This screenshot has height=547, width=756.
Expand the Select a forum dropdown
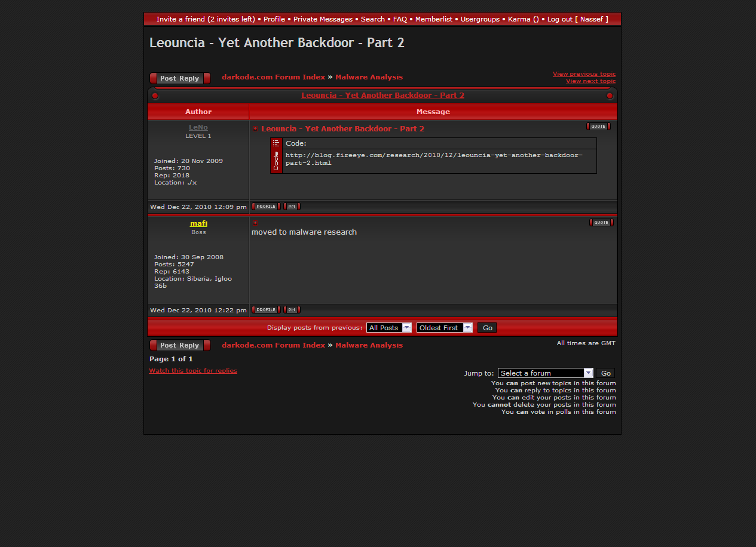[x=545, y=373]
